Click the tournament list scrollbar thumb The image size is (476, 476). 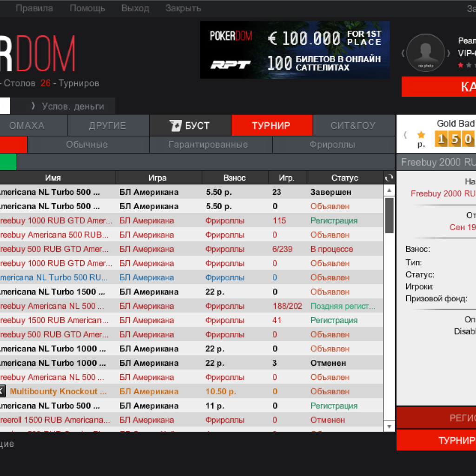389,215
